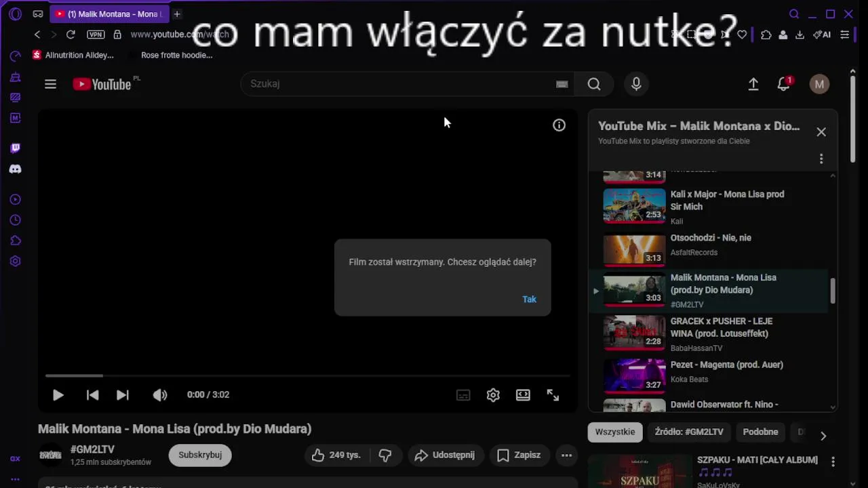868x488 pixels.
Task: Open a new browser tab
Action: tap(177, 14)
